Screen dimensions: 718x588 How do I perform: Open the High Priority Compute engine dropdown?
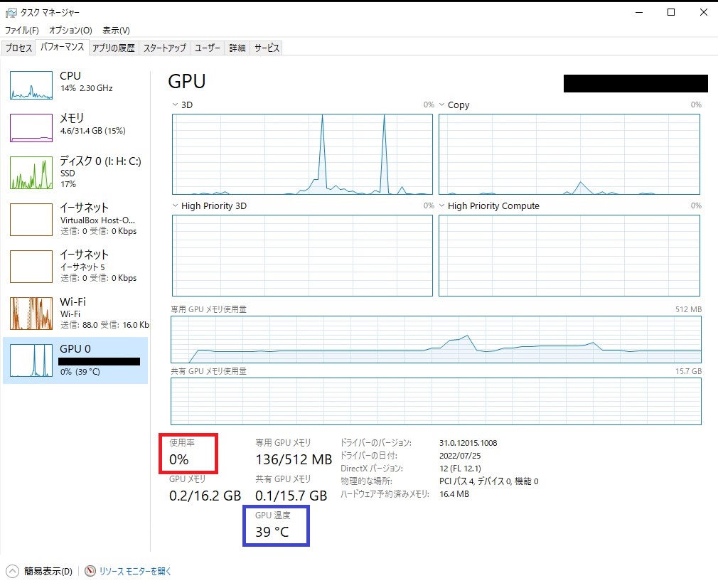point(442,205)
